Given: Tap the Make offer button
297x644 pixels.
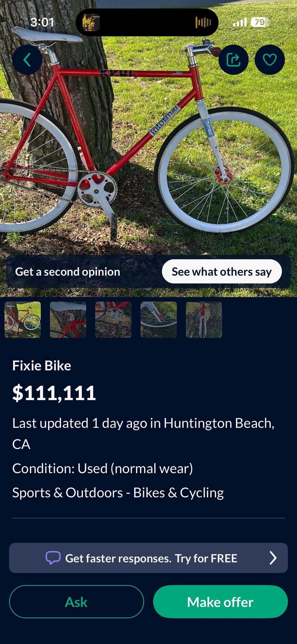Looking at the screenshot, I should click(220, 602).
